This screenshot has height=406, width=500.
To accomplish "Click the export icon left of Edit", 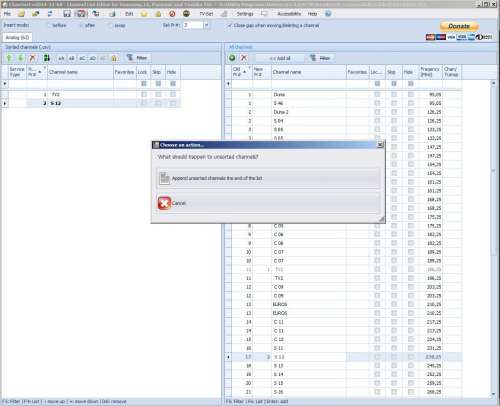I will coord(112,14).
